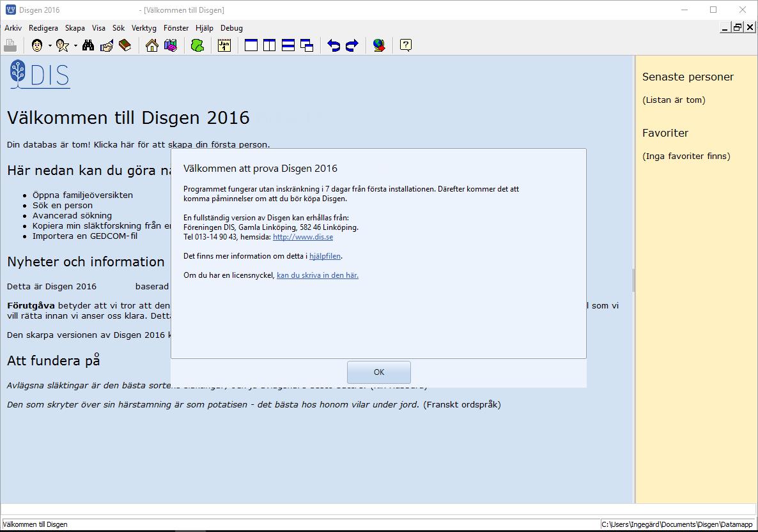Open the Debug menu

pyautogui.click(x=231, y=28)
